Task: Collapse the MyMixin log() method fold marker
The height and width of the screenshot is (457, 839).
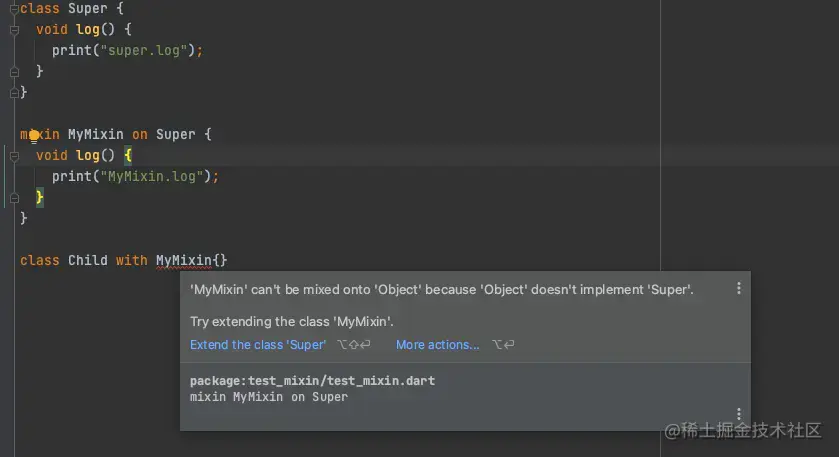Action: click(x=14, y=156)
